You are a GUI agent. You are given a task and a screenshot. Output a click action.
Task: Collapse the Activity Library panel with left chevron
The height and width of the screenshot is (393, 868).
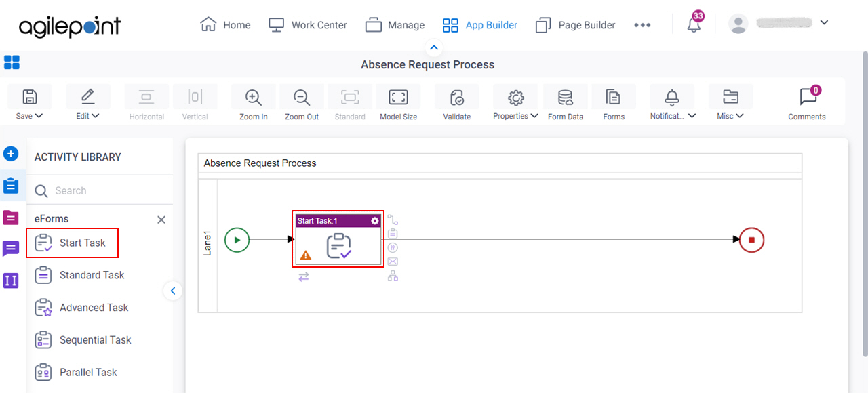pyautogui.click(x=173, y=291)
